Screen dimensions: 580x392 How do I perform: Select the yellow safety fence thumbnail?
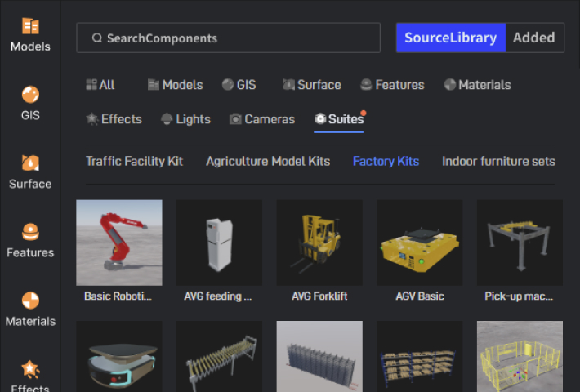(520, 357)
